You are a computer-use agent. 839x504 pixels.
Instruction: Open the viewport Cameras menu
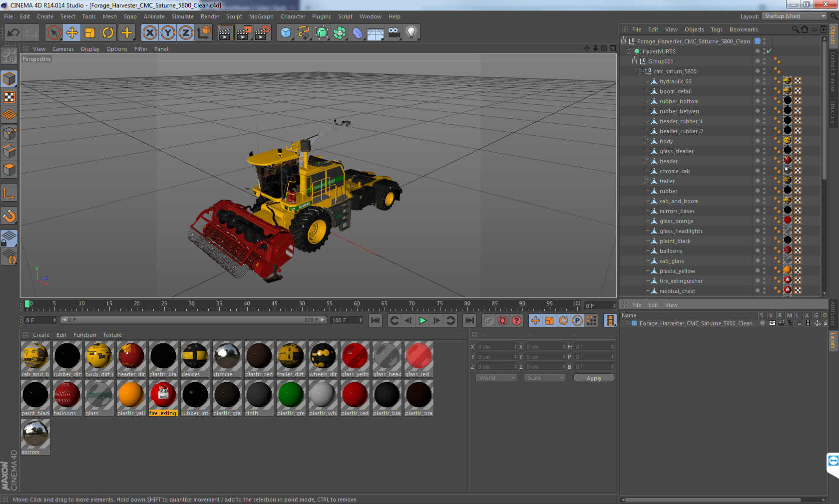(63, 49)
